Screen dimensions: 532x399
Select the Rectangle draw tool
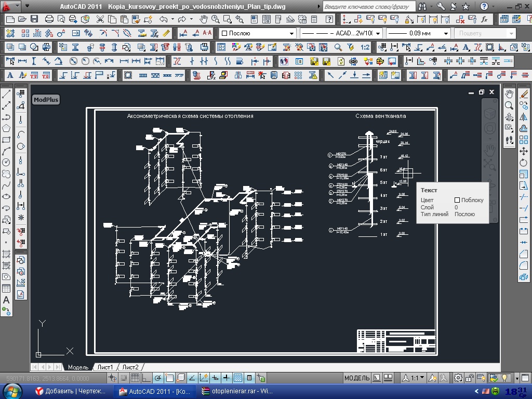(x=6, y=140)
